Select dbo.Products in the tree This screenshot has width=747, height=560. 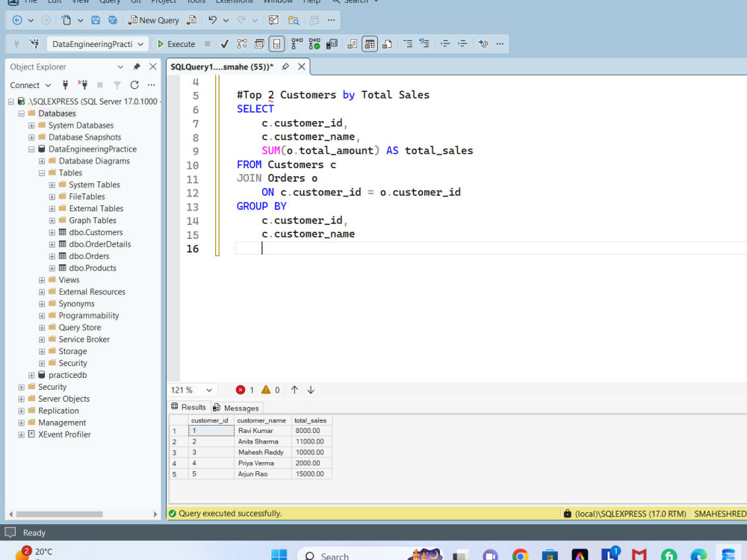tap(93, 268)
